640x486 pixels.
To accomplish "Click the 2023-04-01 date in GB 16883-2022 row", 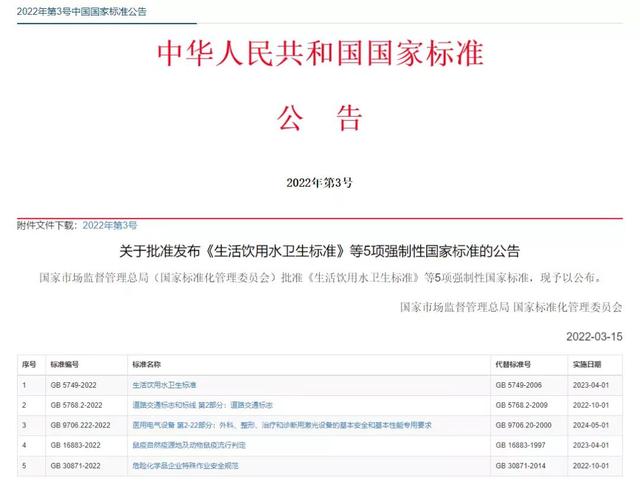I will 591,445.
